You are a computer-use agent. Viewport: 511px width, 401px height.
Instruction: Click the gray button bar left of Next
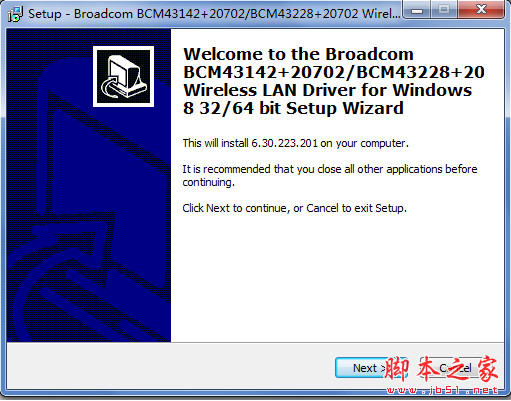point(170,367)
